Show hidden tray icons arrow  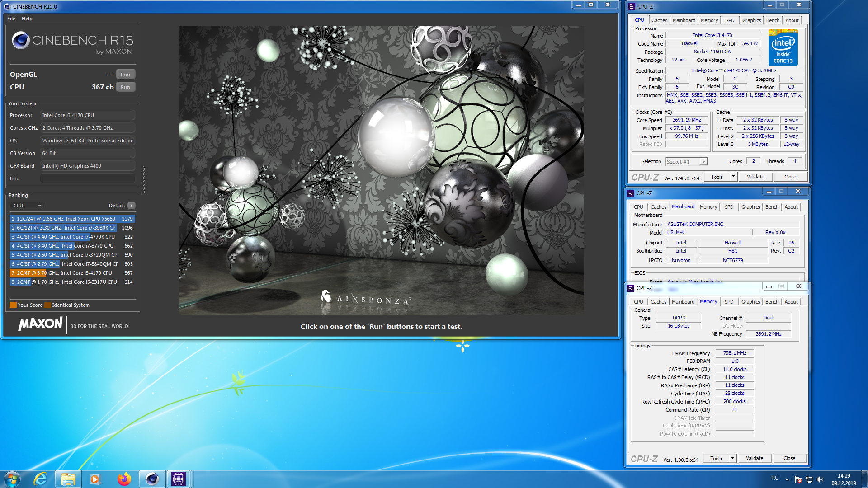pyautogui.click(x=787, y=479)
